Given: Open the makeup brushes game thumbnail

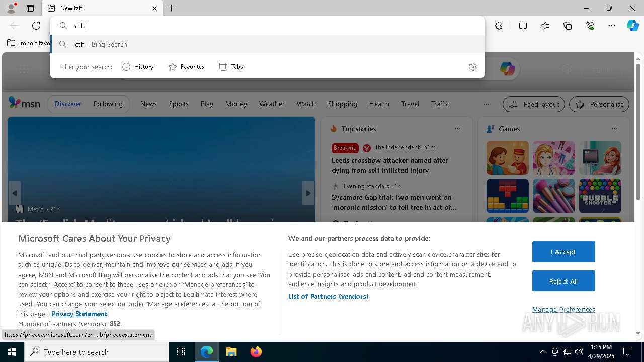Looking at the screenshot, I should (554, 196).
